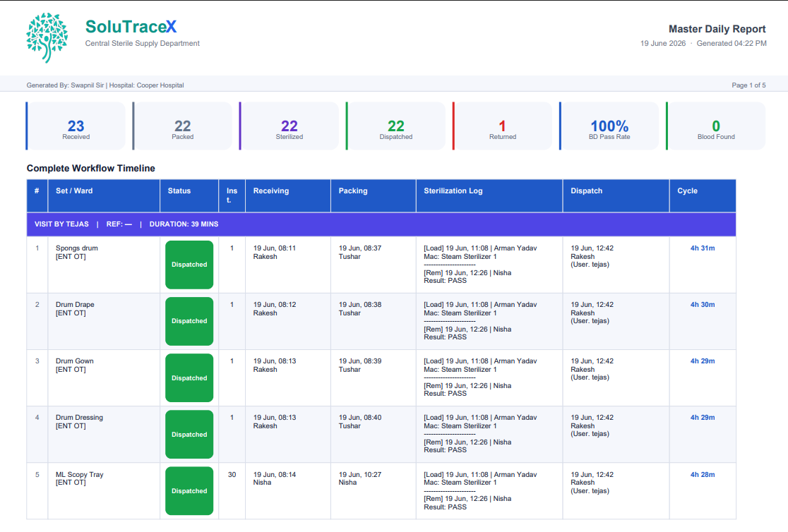This screenshot has height=532, width=788.
Task: Click packing time 19 Jun, 08:39
Action: pyautogui.click(x=360, y=361)
